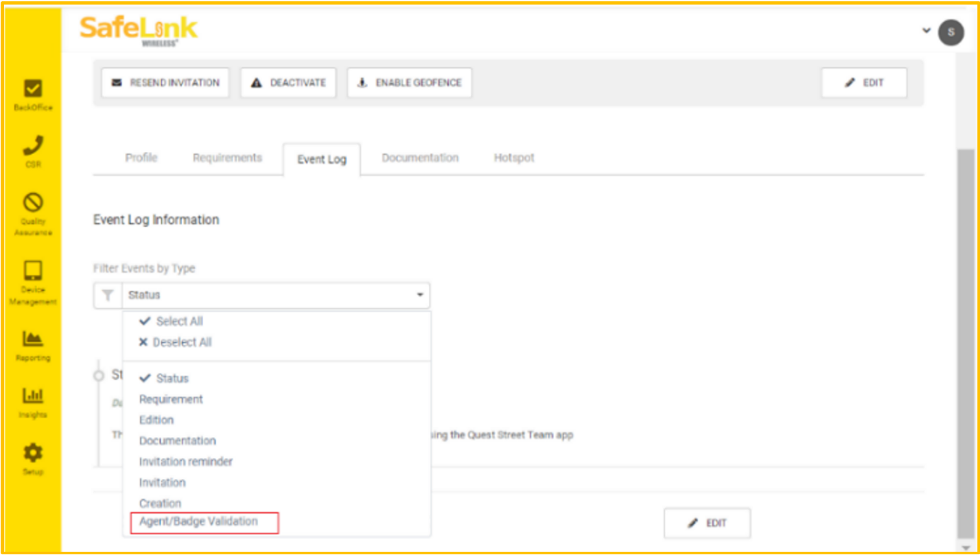This screenshot has height=555, width=980.
Task: Click the Resend Invitation button
Action: tap(165, 82)
